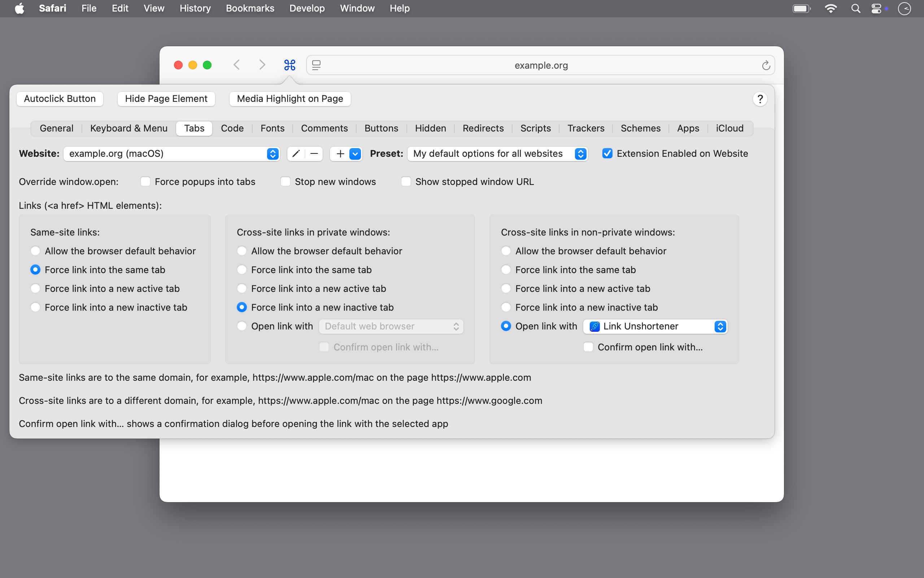The width and height of the screenshot is (924, 578).
Task: Open Spotlight search magnifier icon
Action: click(856, 8)
